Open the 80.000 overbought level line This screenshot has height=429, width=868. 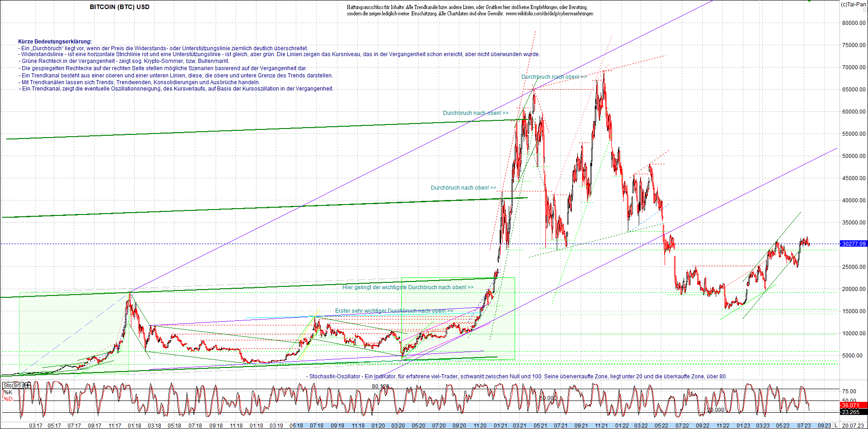380,386
